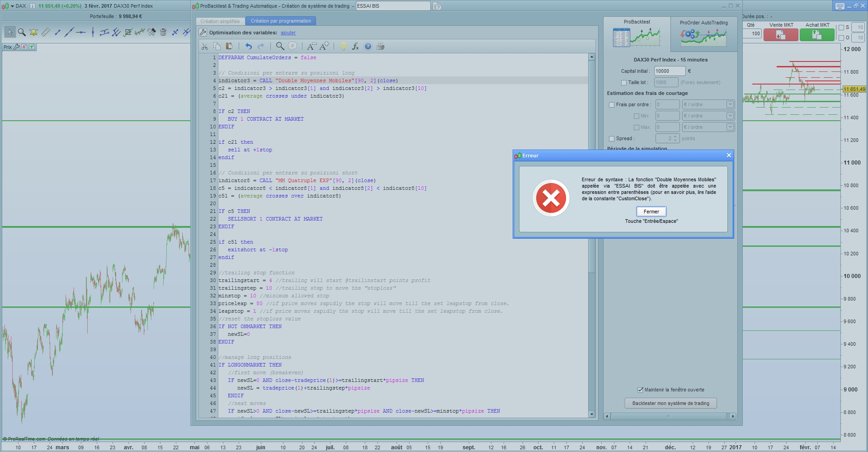The image size is (868, 452).
Task: Click the fx function library icon
Action: (x=355, y=46)
